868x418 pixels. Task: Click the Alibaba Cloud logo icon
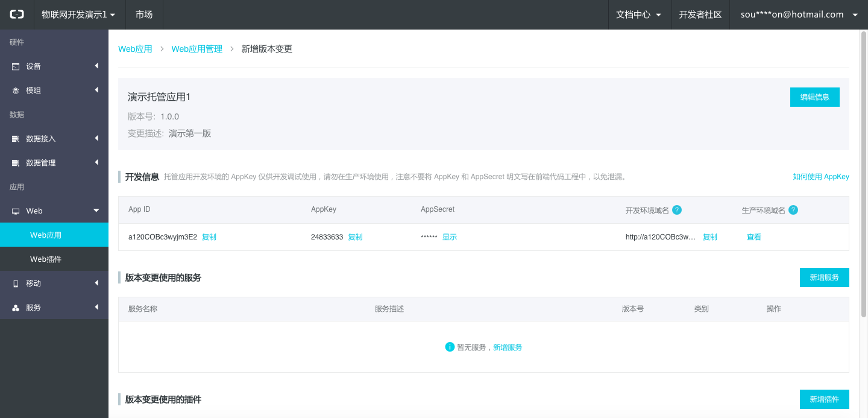coord(17,14)
